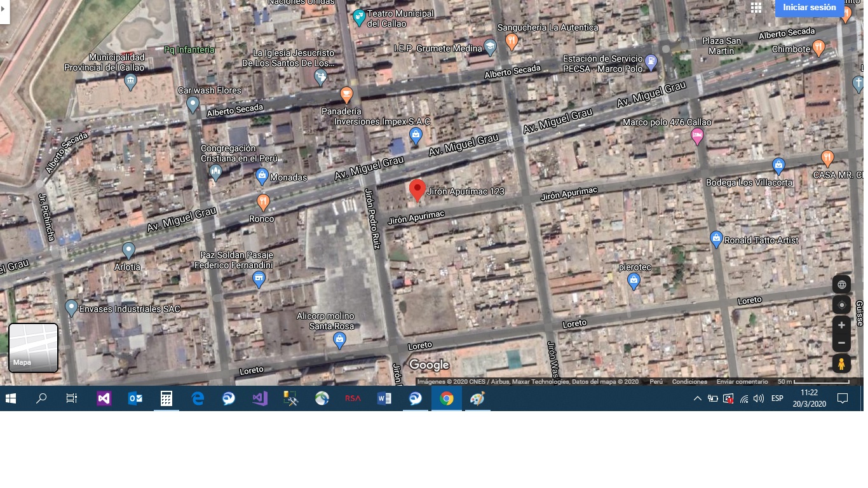Click the Envases Industriales SAC pin
Screen dimensions: 868x488
[x=71, y=308]
